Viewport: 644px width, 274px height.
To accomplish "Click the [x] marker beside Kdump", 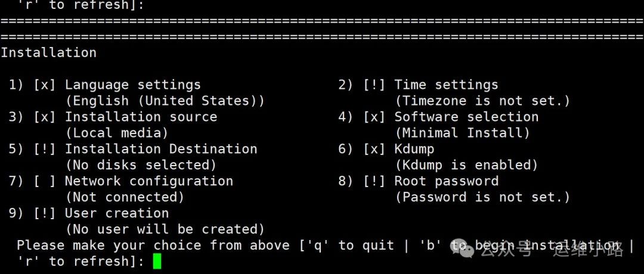I will [374, 149].
